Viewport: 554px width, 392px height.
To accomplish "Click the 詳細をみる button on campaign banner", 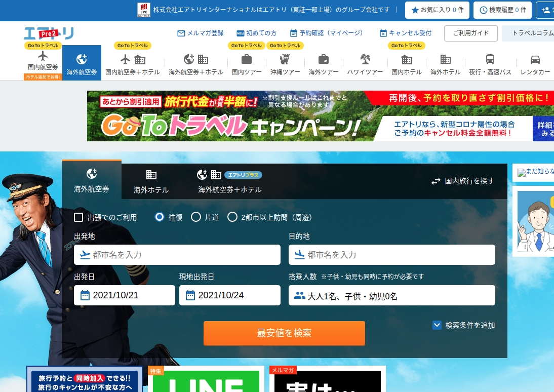I will [x=544, y=129].
